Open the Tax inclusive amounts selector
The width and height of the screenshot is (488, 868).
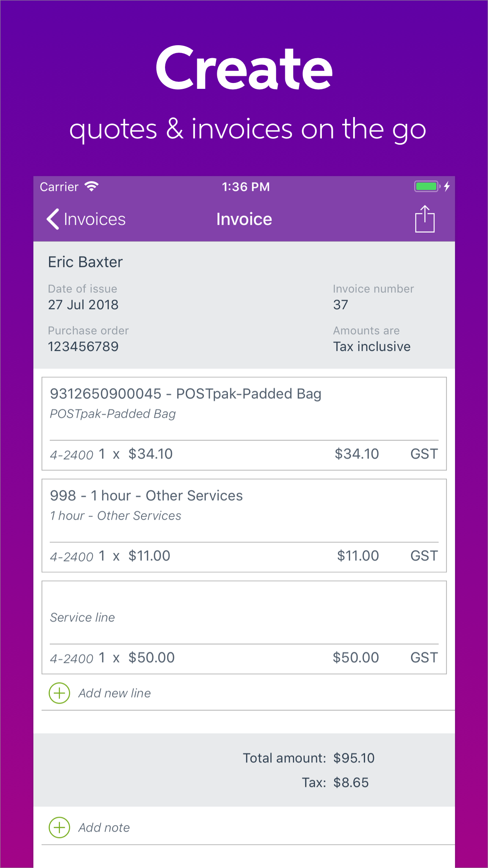[372, 346]
